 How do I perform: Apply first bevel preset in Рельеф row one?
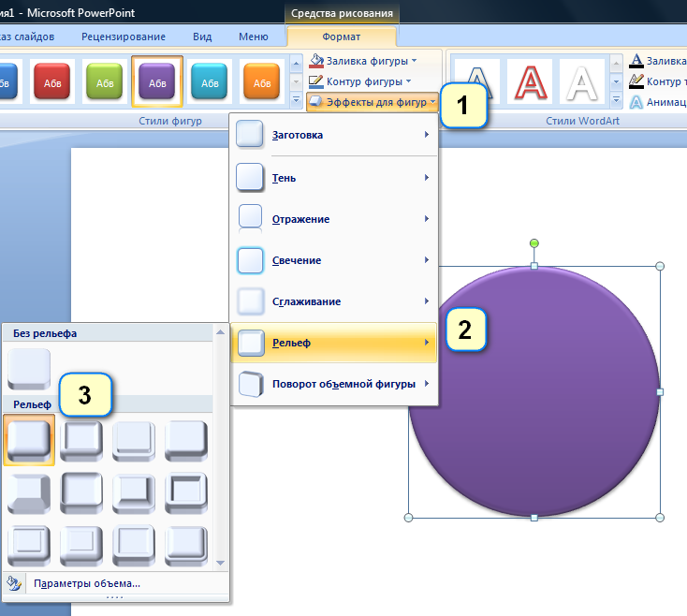29,440
